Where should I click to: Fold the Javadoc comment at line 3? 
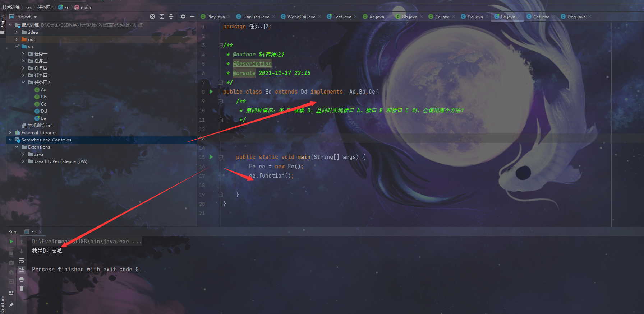pyautogui.click(x=221, y=45)
